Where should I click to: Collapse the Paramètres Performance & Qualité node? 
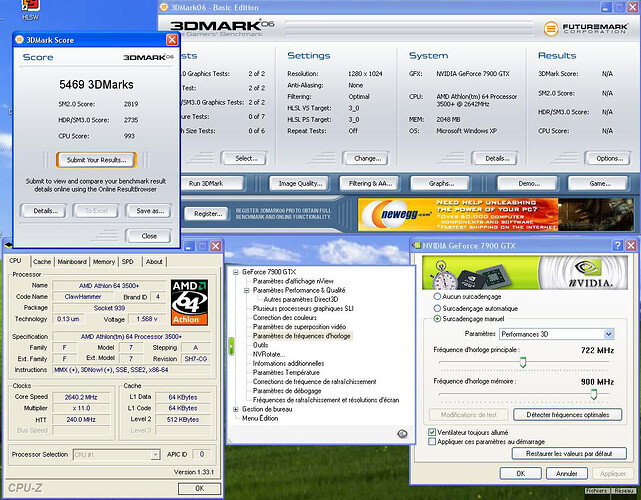coord(245,290)
